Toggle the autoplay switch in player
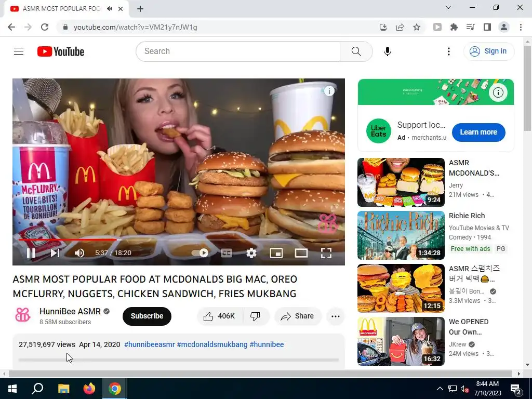Viewport: 532px width, 399px height. click(200, 253)
